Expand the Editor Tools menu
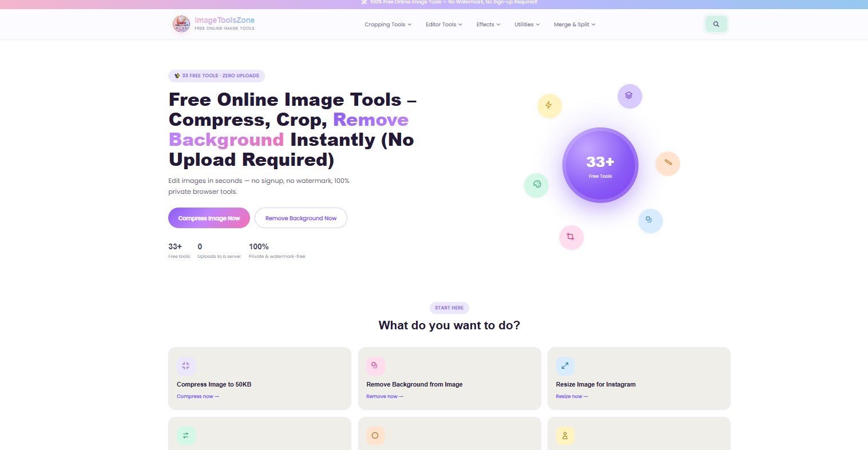 click(443, 25)
